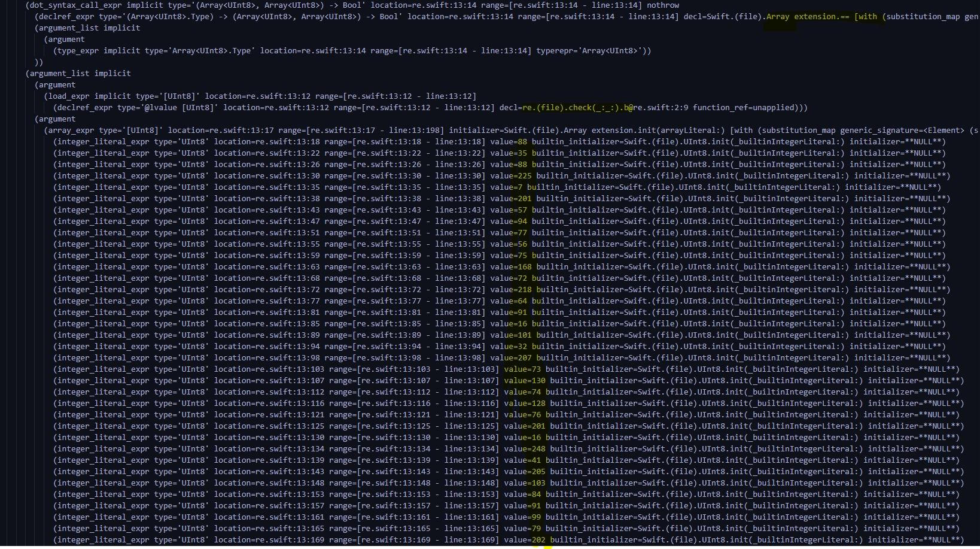The width and height of the screenshot is (980, 549).
Task: Click 'value=76' on the 13:121 line
Action: click(x=522, y=414)
